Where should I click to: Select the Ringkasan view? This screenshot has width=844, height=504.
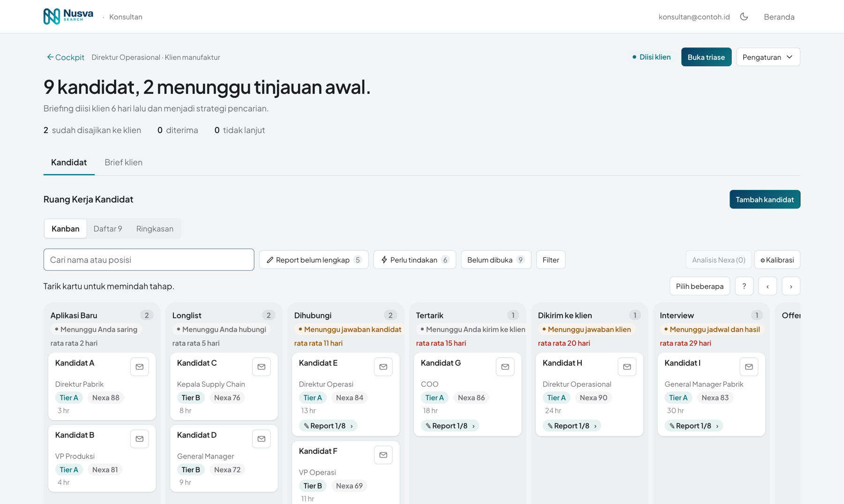155,229
